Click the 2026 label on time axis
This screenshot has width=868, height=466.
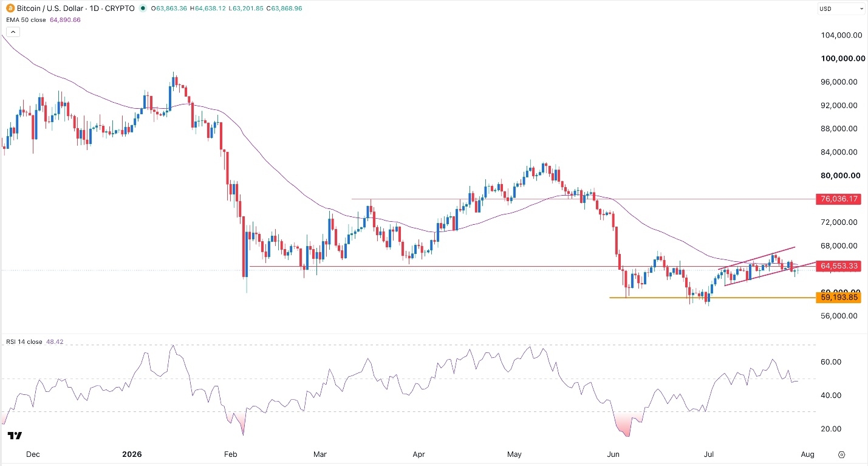[132, 454]
